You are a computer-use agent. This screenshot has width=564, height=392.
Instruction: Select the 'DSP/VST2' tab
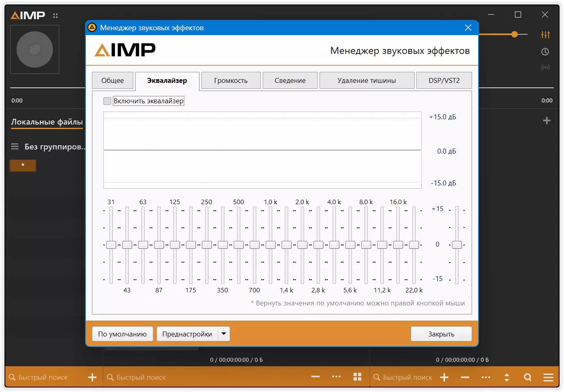tap(444, 80)
